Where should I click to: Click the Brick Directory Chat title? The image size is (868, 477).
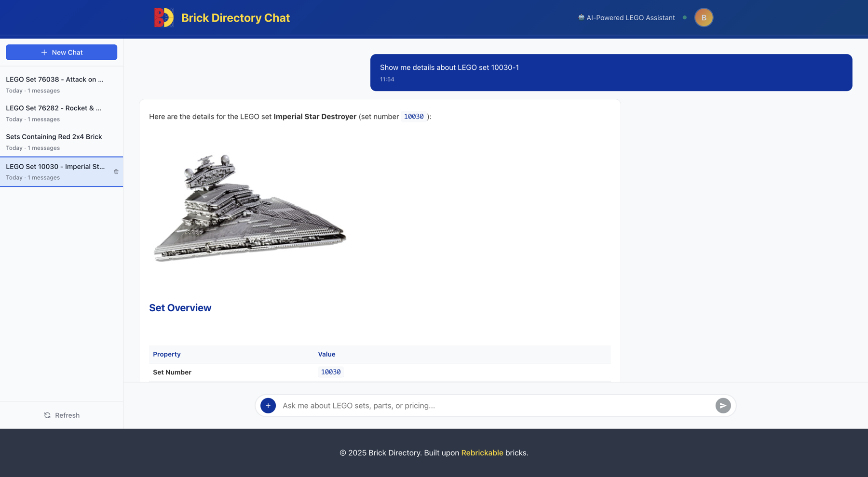[235, 18]
